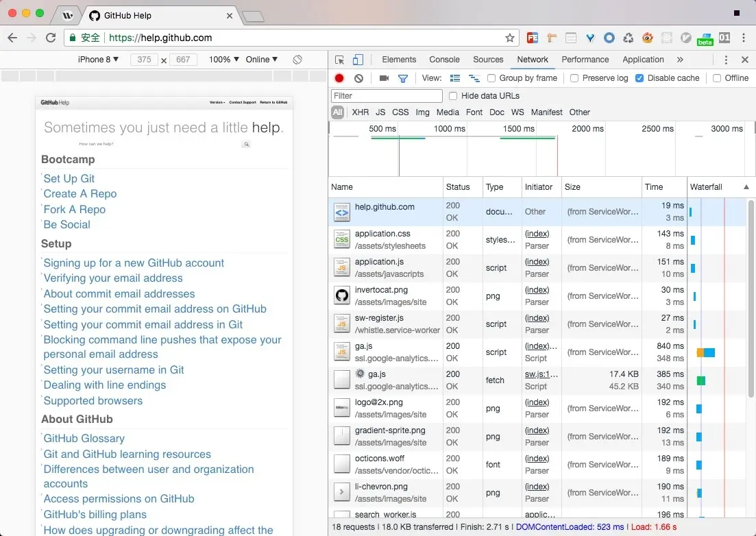Viewport: 756px width, 536px height.
Task: Click the capture screenshots camera icon
Action: coord(384,78)
